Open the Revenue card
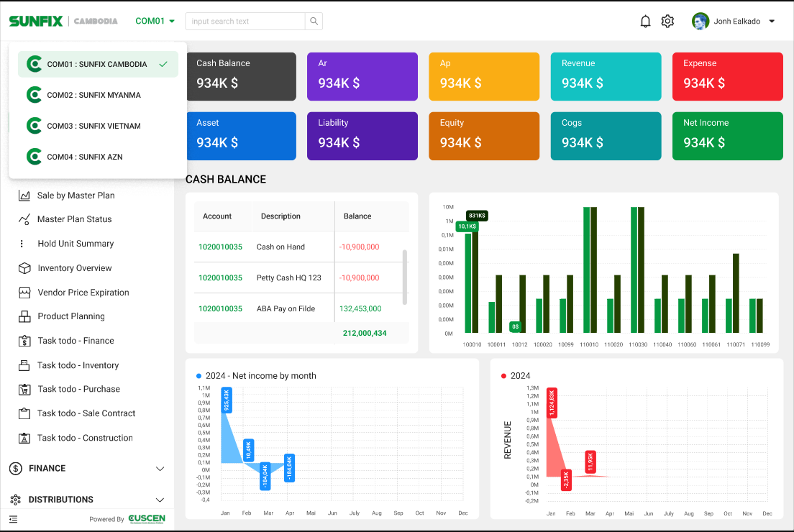This screenshot has height=532, width=794. coord(606,76)
